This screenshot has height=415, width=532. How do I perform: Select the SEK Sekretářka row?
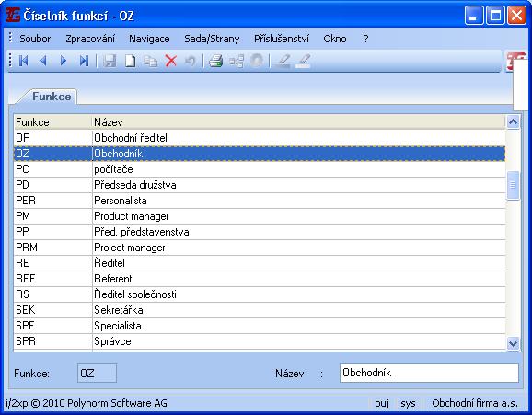point(260,310)
